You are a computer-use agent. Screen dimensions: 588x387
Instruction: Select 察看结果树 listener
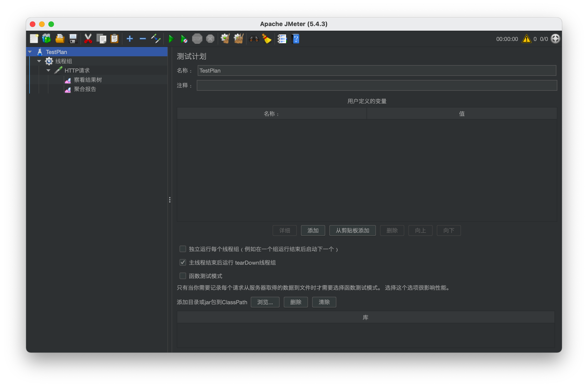click(x=88, y=80)
